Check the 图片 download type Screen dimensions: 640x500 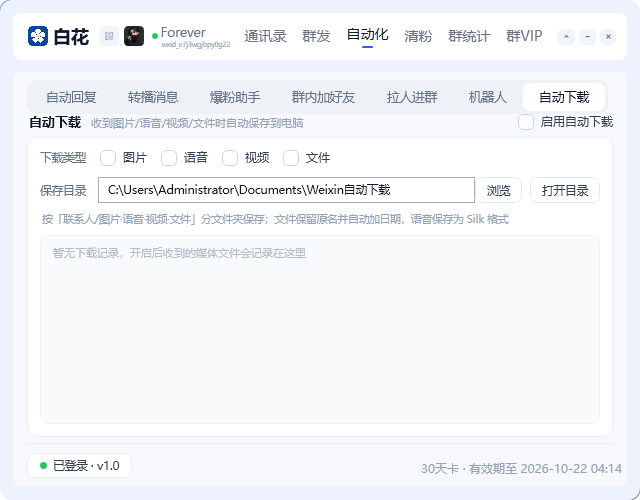pos(108,158)
